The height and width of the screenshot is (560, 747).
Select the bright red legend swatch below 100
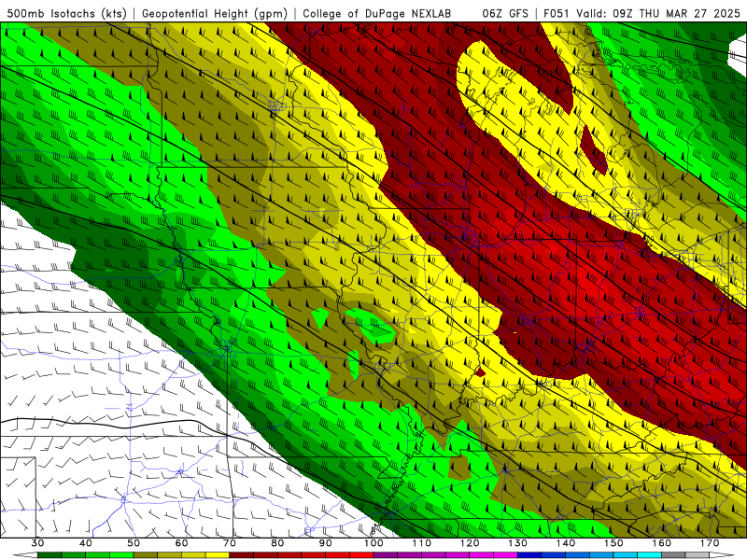[x=361, y=555]
